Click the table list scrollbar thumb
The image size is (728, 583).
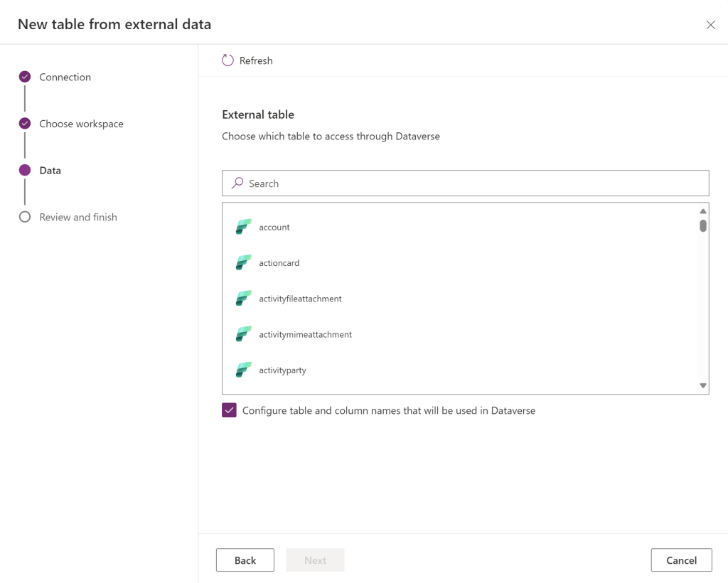click(x=702, y=226)
